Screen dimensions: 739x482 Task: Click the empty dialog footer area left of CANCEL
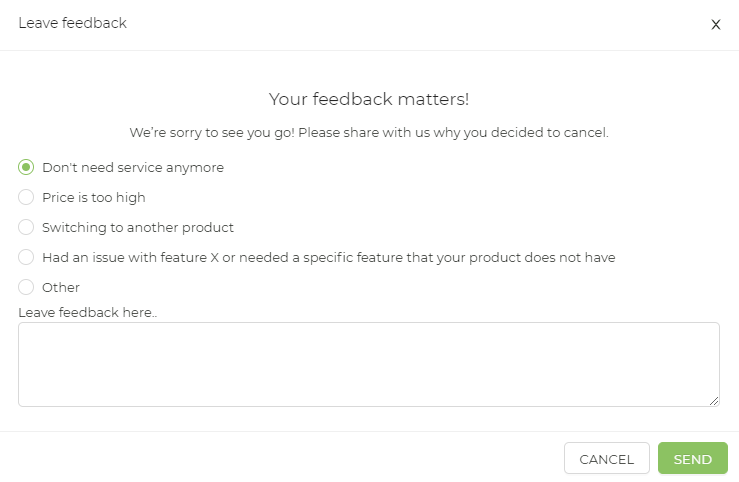click(282, 457)
